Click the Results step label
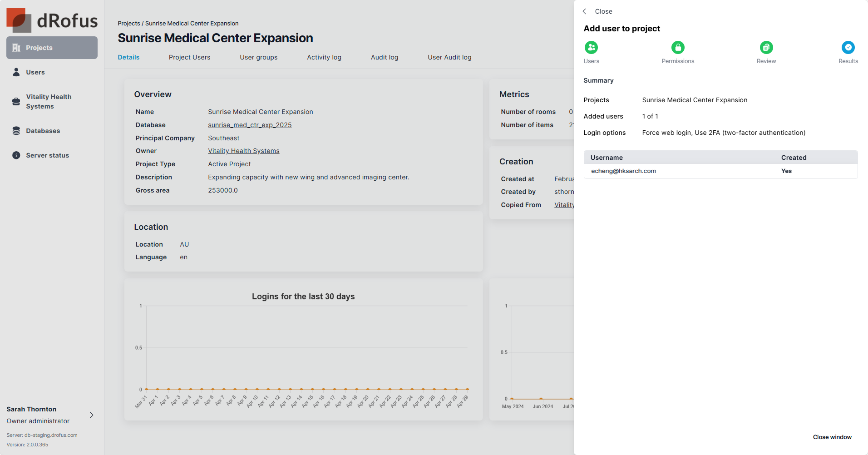868x455 pixels. (x=848, y=61)
